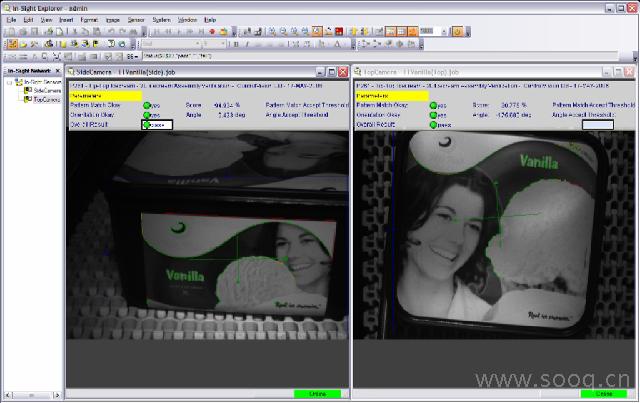Close the In-Sight Network panel
Screen dimensions: 640x403
pyautogui.click(x=58, y=72)
